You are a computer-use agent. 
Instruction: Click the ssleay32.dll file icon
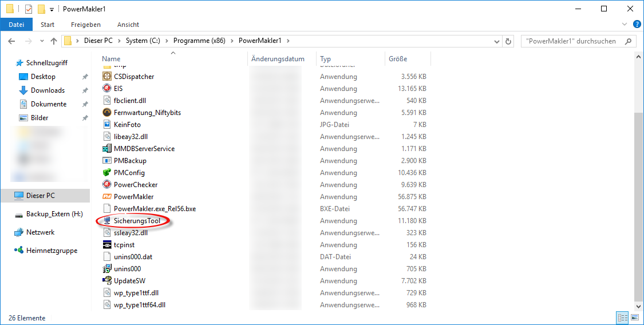[x=107, y=233]
